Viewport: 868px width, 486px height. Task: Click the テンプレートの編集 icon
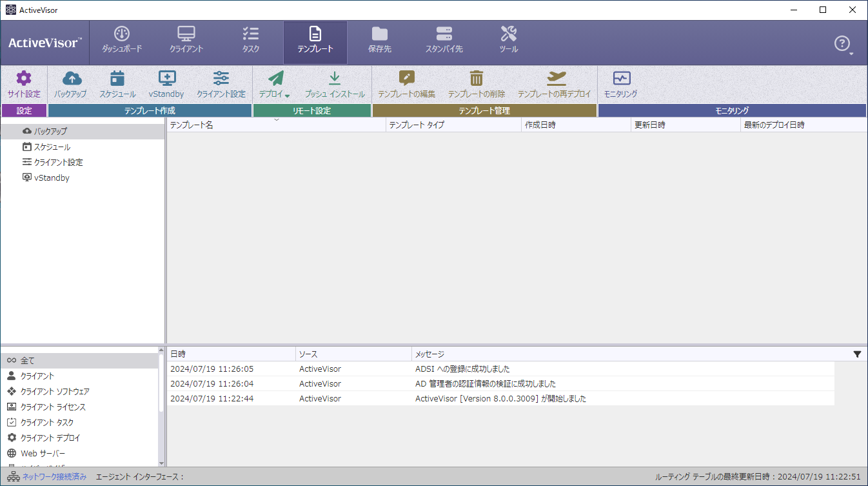point(407,78)
